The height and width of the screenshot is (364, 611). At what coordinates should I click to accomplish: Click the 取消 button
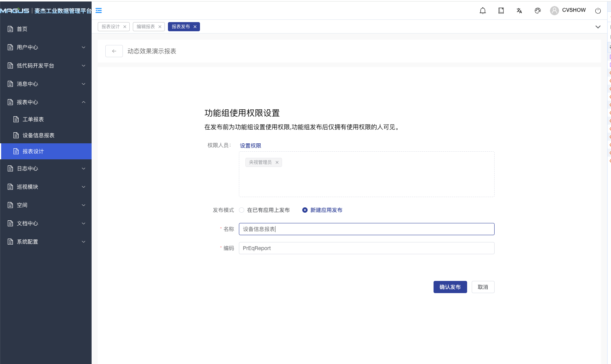(483, 287)
